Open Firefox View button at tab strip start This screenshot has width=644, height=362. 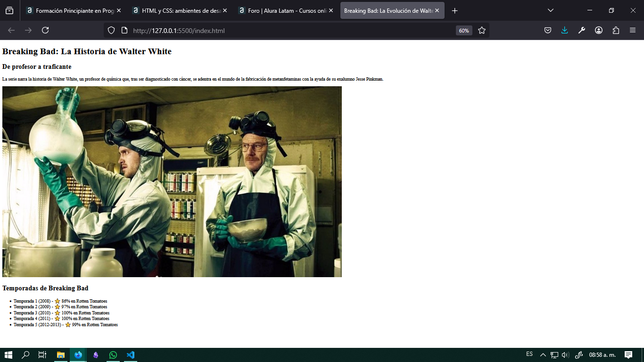9,10
